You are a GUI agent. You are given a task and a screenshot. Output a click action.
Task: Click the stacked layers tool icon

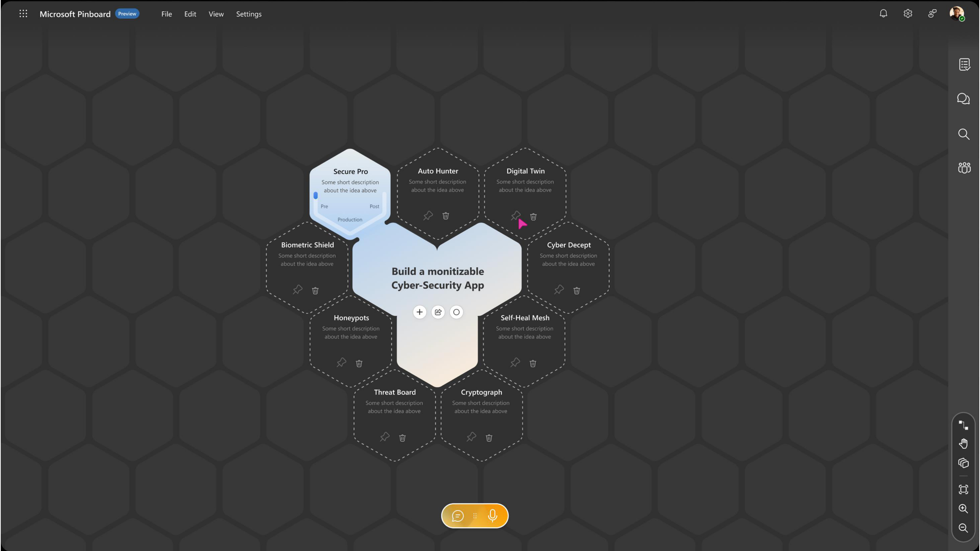click(x=963, y=463)
